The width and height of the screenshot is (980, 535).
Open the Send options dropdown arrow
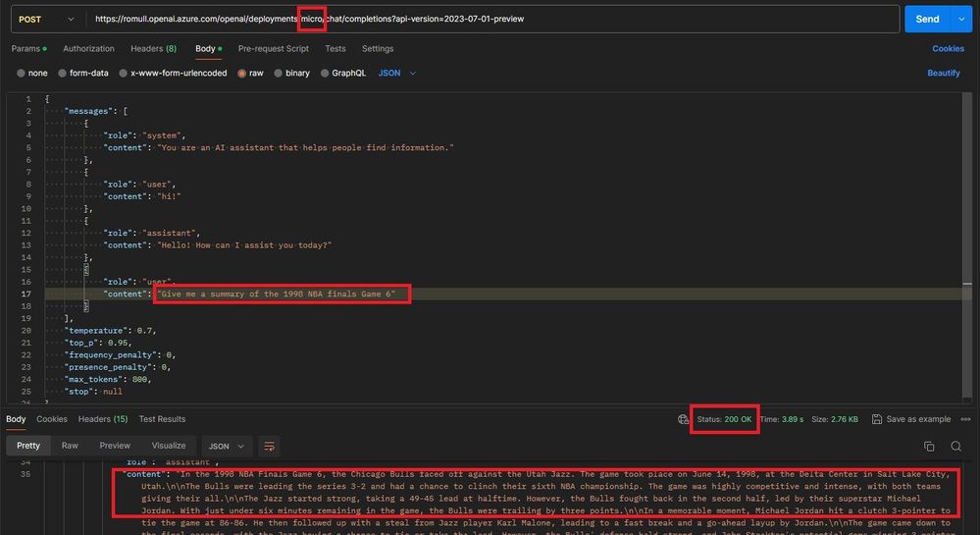click(961, 20)
